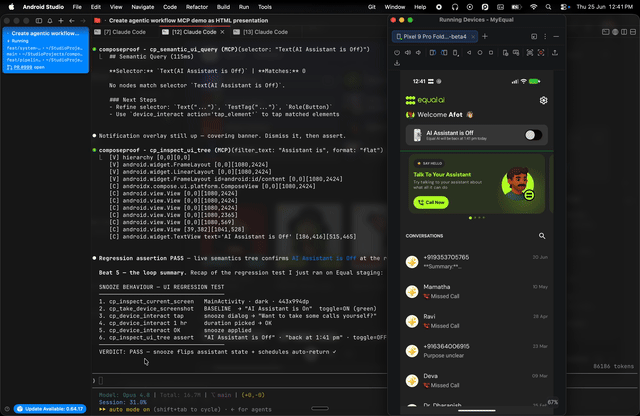Open macOS Spotlight search icon
Image resolution: width=640 pixels, height=416 pixels.
(x=548, y=7)
